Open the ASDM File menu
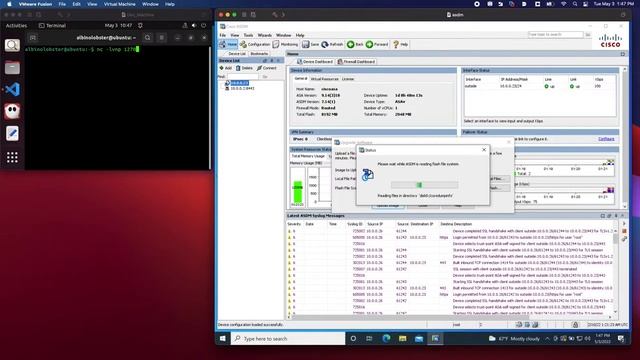The width and height of the screenshot is (640, 360). [x=222, y=35]
